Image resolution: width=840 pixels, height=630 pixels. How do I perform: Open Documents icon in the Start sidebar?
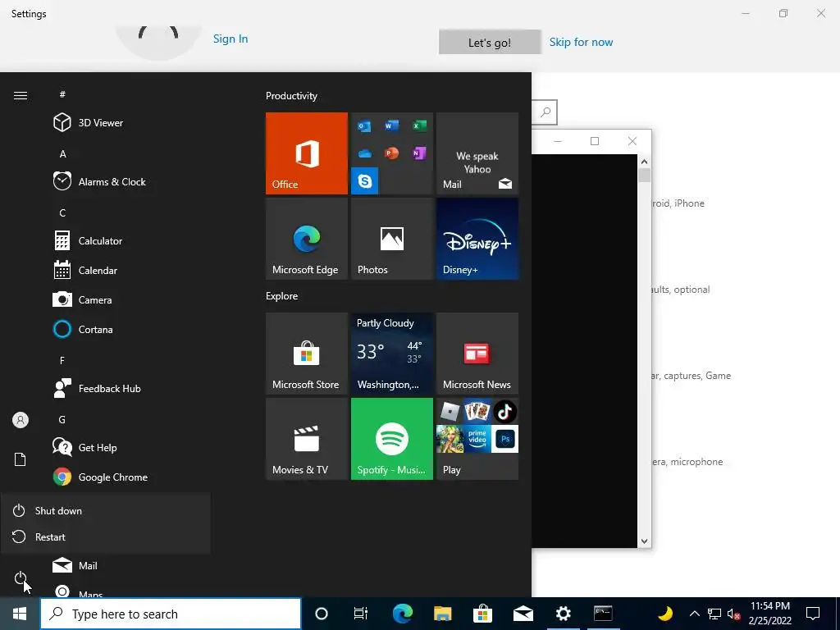pyautogui.click(x=21, y=459)
